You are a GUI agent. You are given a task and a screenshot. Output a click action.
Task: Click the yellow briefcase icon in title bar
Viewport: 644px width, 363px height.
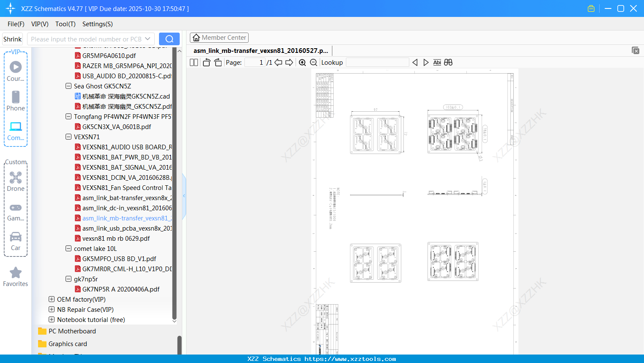pyautogui.click(x=591, y=8)
